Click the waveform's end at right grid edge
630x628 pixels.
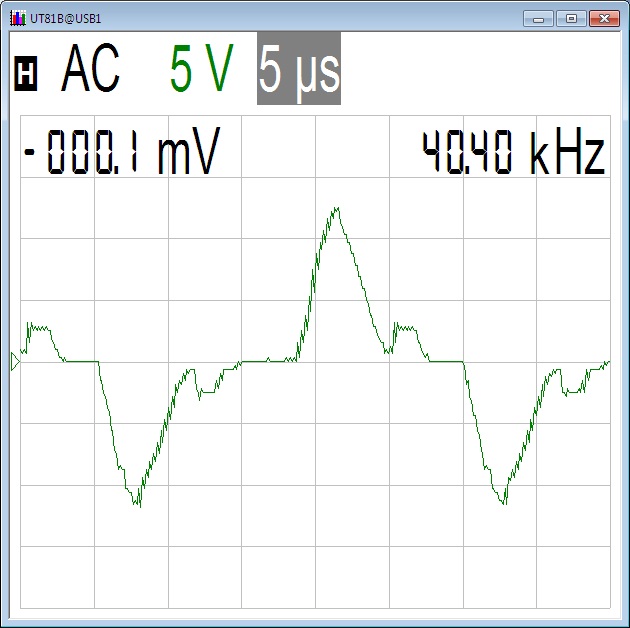click(607, 362)
